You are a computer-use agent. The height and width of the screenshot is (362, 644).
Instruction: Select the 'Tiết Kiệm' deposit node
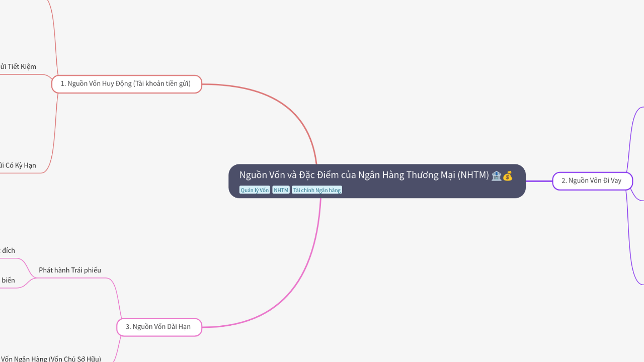pyautogui.click(x=18, y=66)
